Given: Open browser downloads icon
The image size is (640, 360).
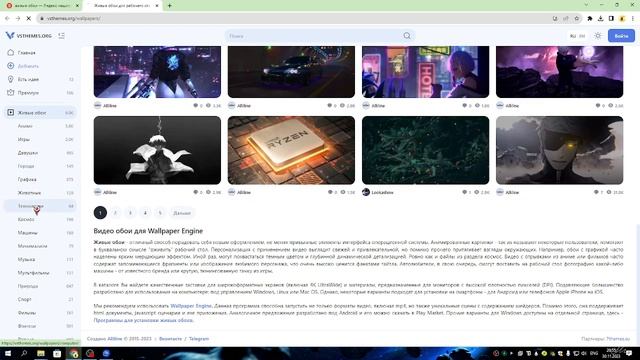Looking at the screenshot, I should coord(600,18).
